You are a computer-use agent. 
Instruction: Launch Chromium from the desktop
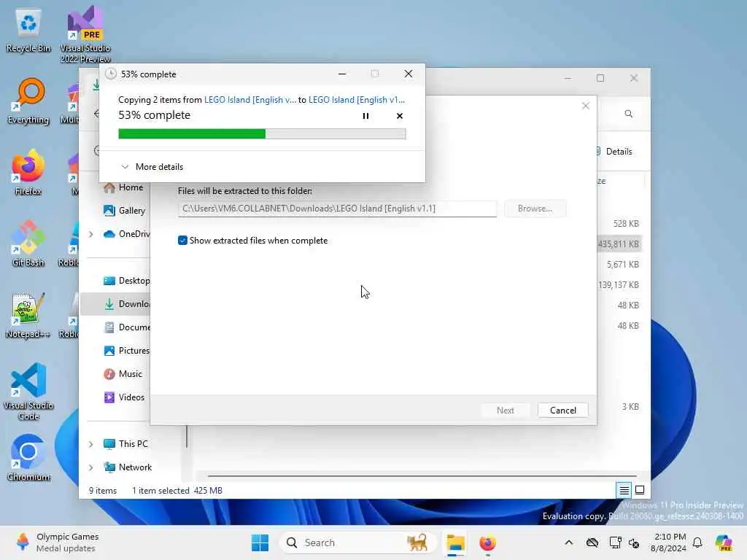pos(28,458)
